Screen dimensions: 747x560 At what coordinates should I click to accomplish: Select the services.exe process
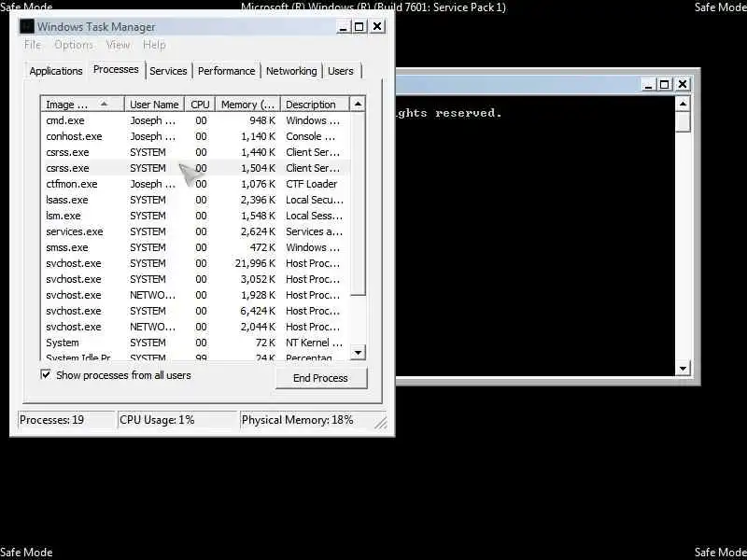click(195, 231)
